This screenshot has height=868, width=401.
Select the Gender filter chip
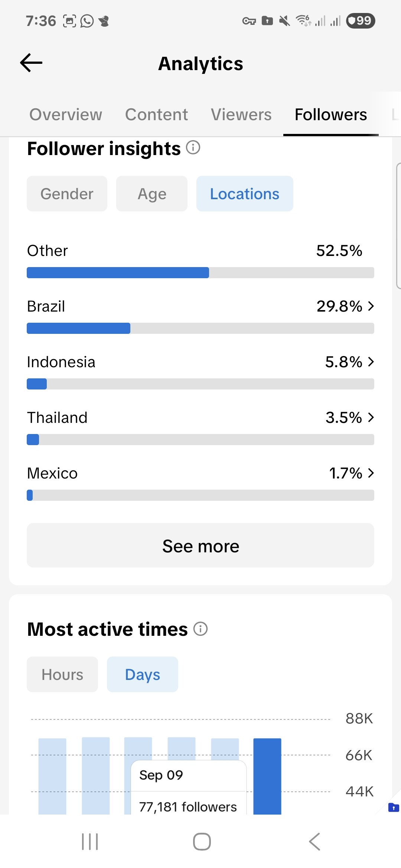[67, 194]
